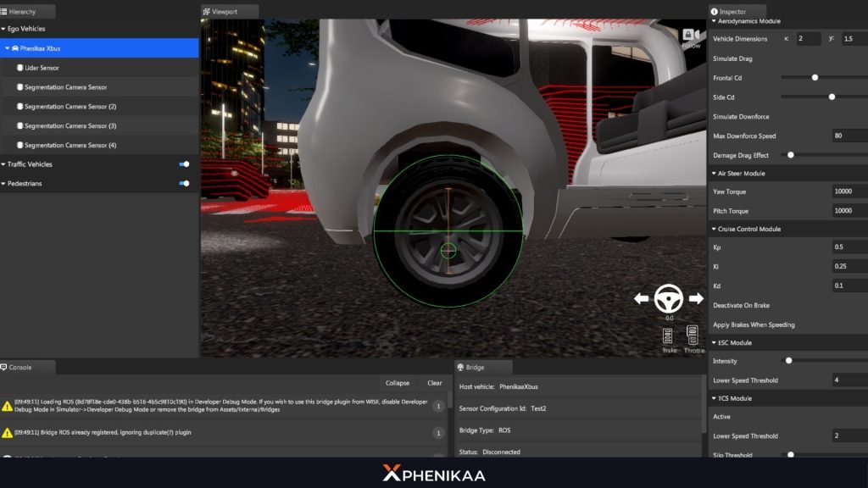868x488 pixels.
Task: Expand the Pedestrians group arrow
Action: [3, 183]
